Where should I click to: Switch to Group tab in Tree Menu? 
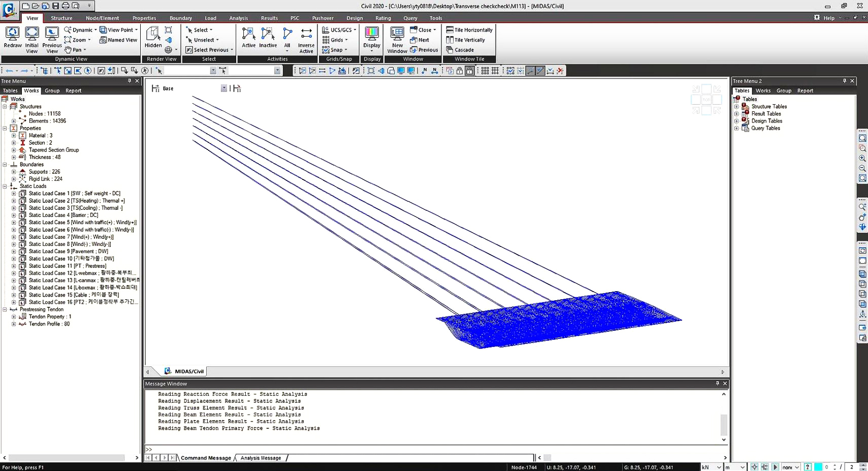point(52,90)
